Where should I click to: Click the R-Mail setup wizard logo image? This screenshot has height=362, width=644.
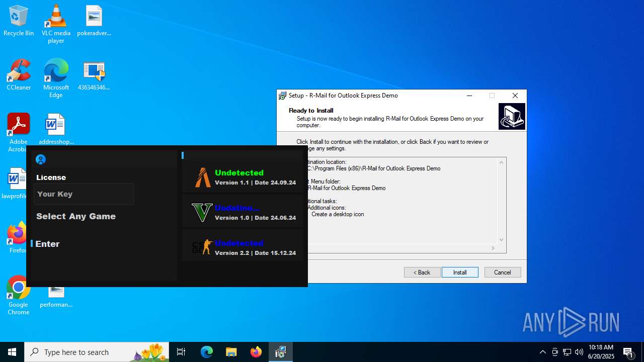[x=512, y=117]
